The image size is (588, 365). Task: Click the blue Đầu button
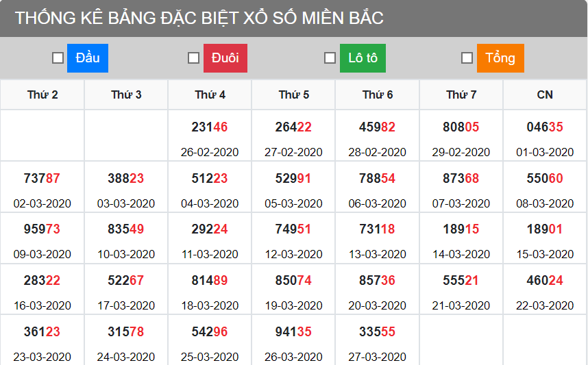click(88, 58)
